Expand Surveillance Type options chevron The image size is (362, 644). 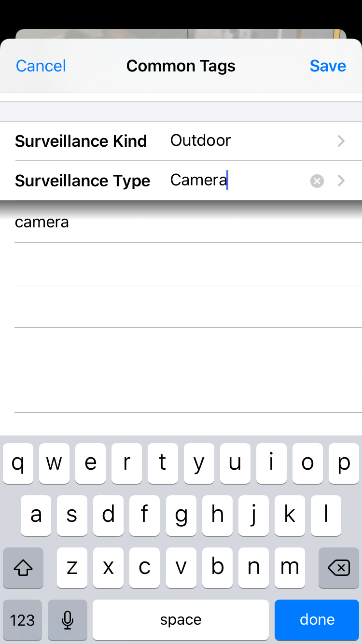[x=341, y=181]
